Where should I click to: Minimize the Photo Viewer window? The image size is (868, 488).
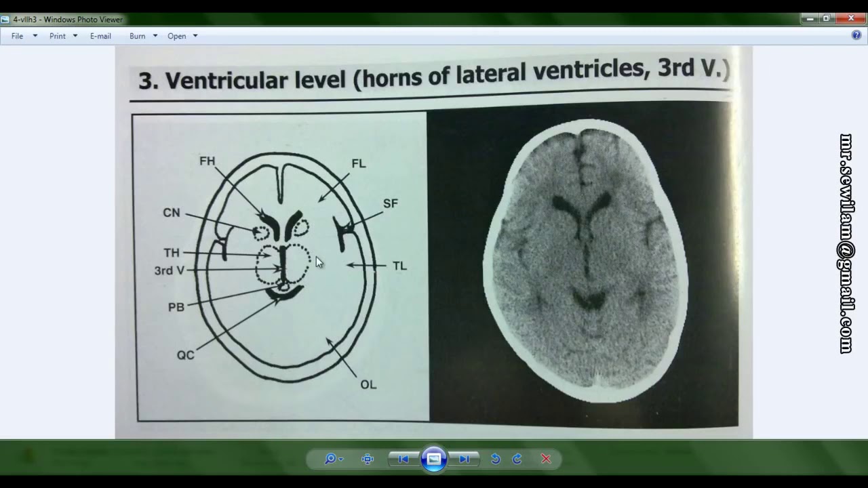(x=810, y=19)
